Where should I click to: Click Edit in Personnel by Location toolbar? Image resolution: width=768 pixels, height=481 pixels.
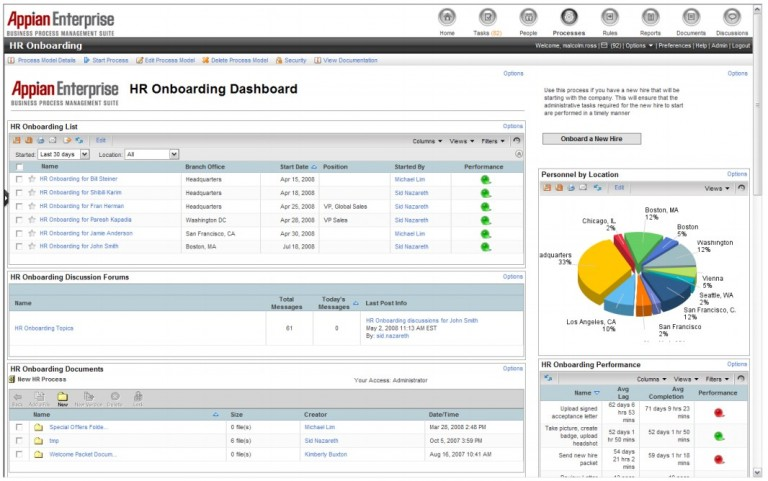(619, 188)
